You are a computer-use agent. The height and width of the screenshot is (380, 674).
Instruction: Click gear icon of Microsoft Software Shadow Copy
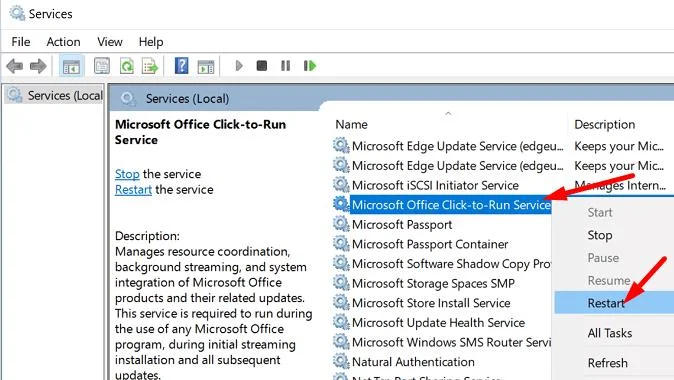341,263
